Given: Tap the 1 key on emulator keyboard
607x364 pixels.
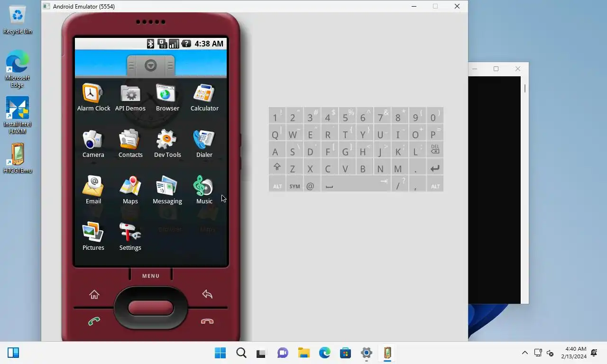Looking at the screenshot, I should point(277,116).
